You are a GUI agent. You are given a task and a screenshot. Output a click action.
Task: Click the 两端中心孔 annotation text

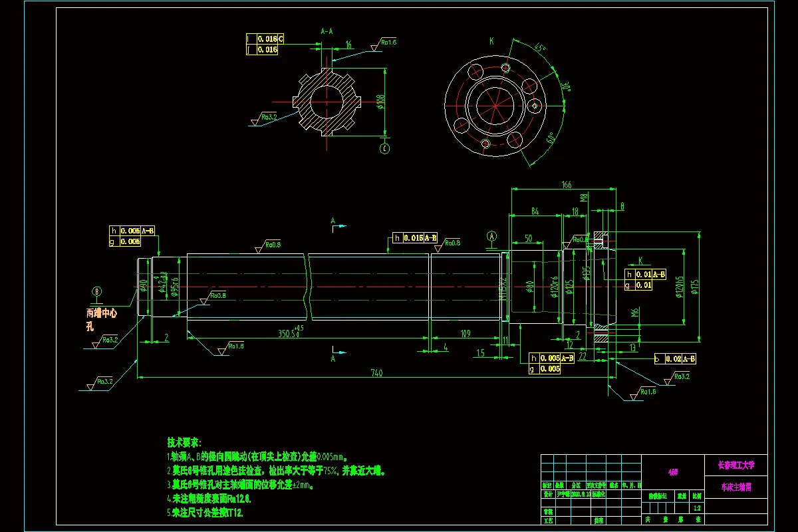click(x=101, y=319)
